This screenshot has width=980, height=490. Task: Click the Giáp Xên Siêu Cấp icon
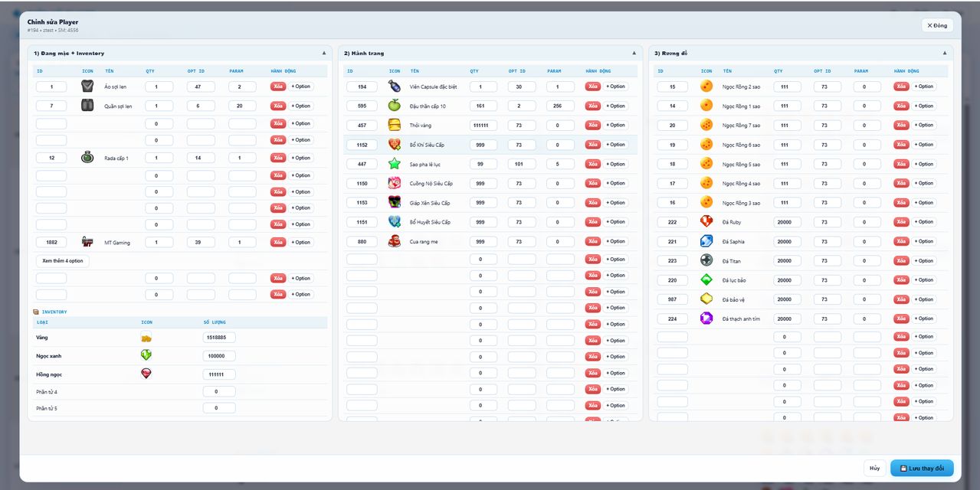click(395, 203)
